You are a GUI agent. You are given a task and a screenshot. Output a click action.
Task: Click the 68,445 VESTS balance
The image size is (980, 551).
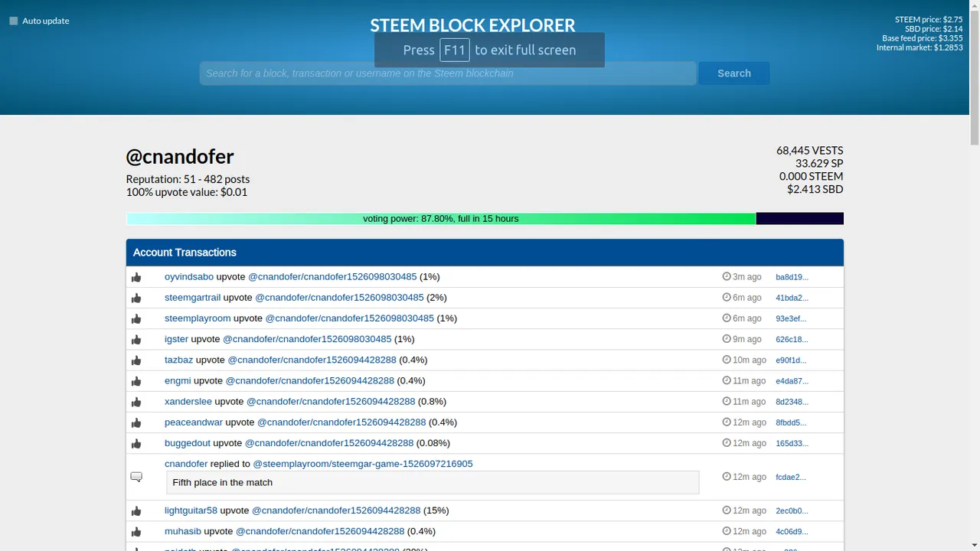810,150
